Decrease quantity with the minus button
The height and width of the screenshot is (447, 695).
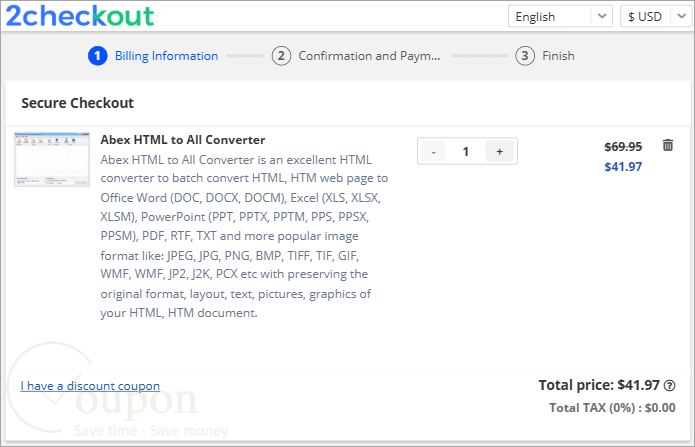433,152
